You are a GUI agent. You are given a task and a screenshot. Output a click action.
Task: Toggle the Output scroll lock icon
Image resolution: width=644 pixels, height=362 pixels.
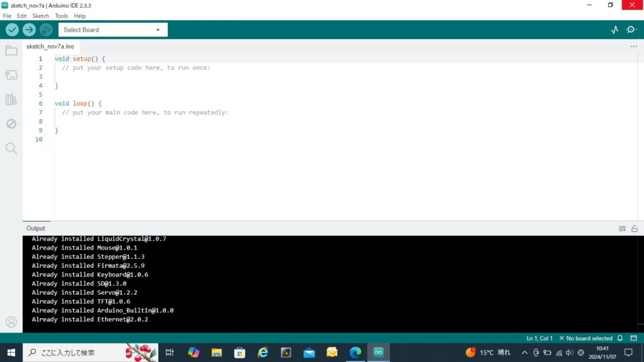pos(635,229)
